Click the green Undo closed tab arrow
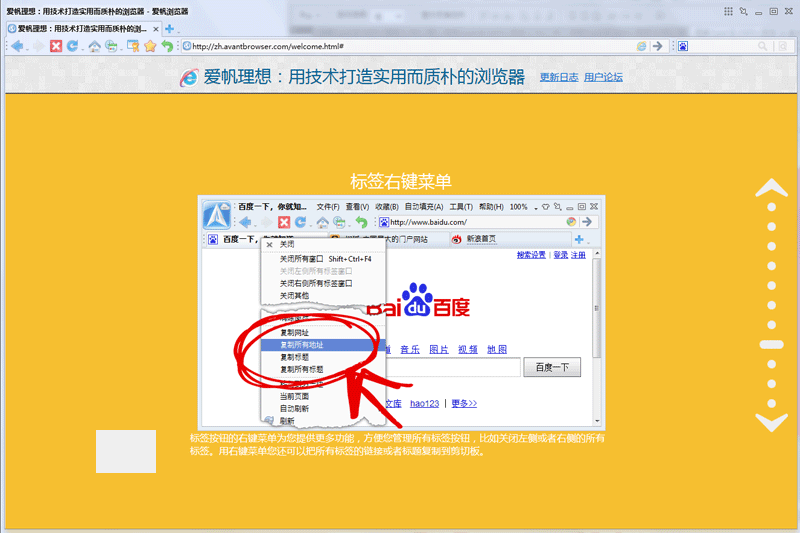The height and width of the screenshot is (533, 800). 167,46
